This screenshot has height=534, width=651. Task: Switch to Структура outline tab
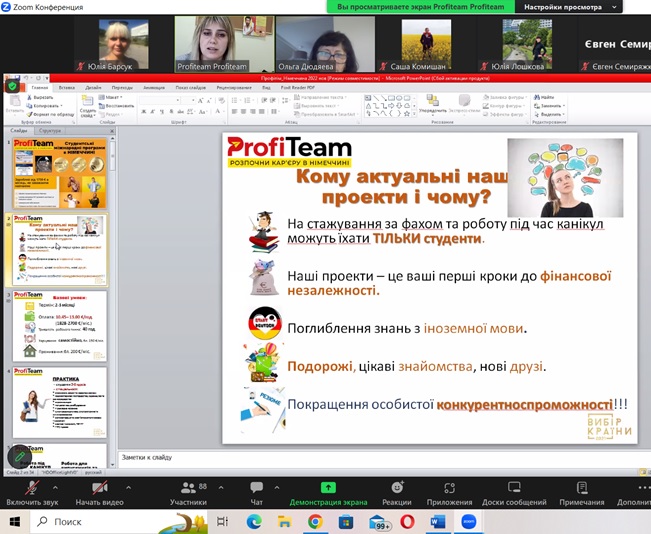(x=50, y=130)
